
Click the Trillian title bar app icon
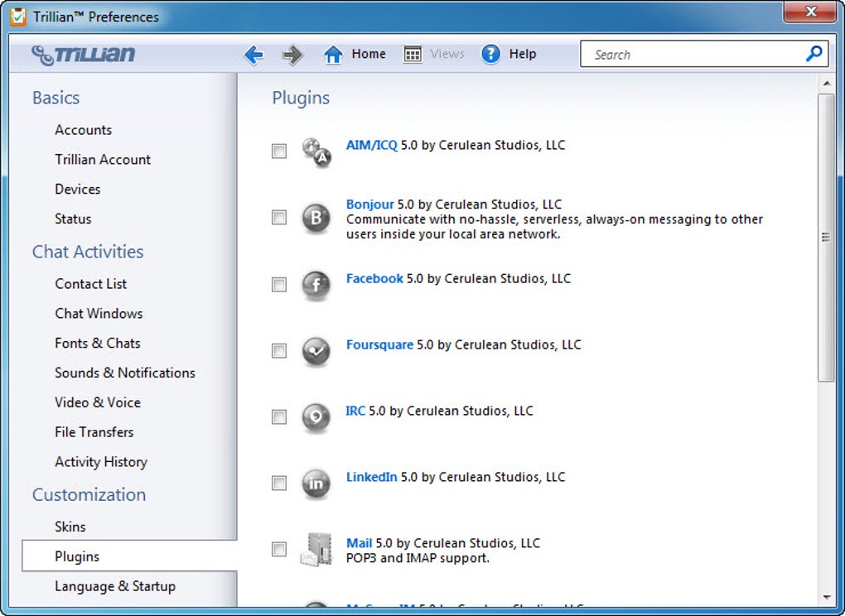click(x=18, y=17)
